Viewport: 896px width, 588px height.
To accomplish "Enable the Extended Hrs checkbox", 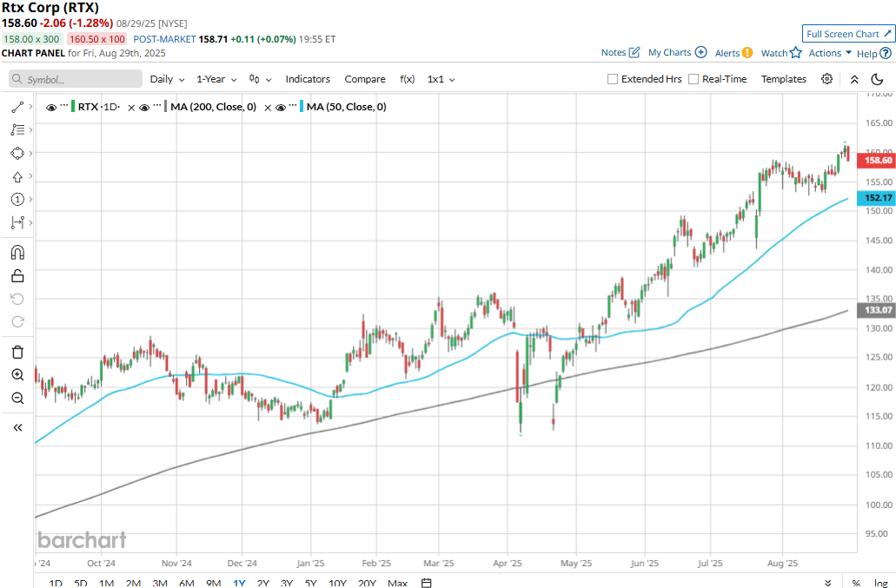I will click(x=613, y=79).
